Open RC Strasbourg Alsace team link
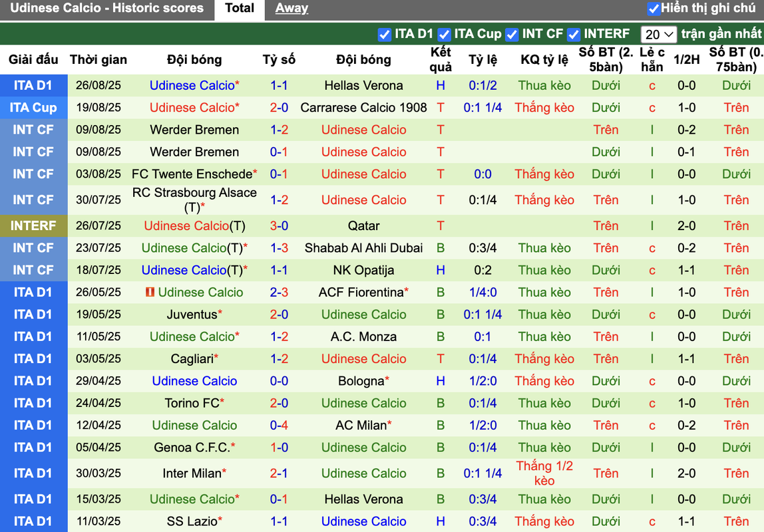The height and width of the screenshot is (532, 764). click(x=194, y=199)
